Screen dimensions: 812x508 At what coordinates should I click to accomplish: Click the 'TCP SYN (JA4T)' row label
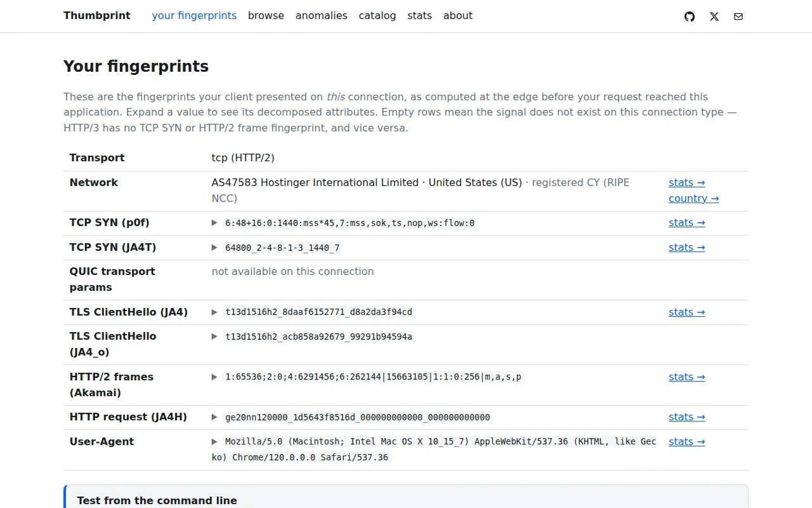pyautogui.click(x=113, y=247)
